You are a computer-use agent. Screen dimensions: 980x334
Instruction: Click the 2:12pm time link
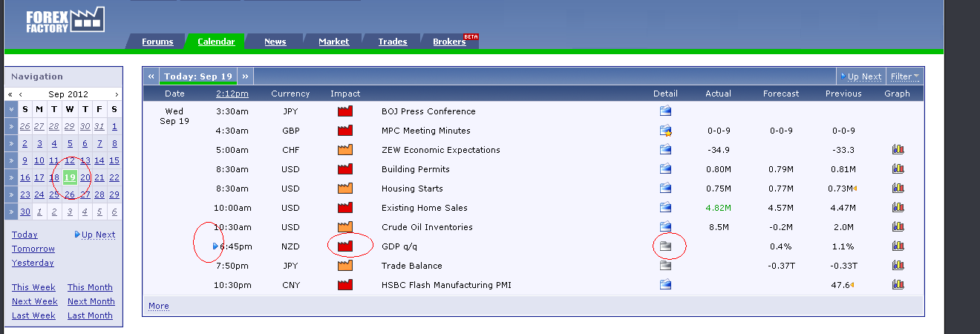click(x=232, y=94)
